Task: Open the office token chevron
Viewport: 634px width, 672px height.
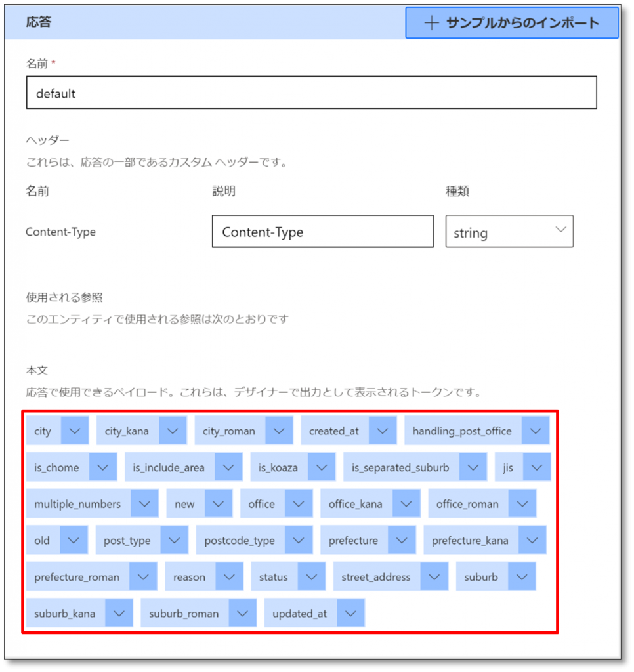Action: click(299, 503)
